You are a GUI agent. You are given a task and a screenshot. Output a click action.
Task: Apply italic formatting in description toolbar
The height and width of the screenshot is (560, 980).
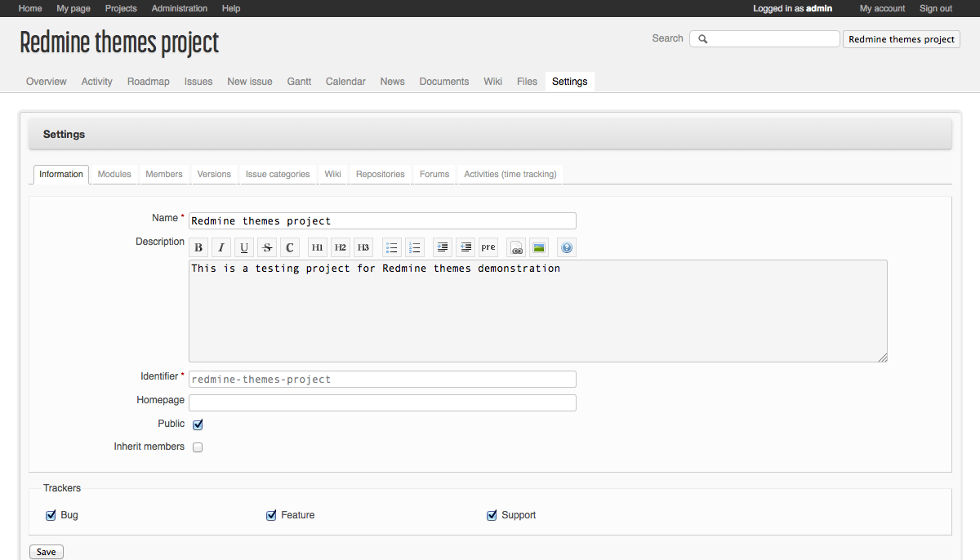tap(221, 247)
